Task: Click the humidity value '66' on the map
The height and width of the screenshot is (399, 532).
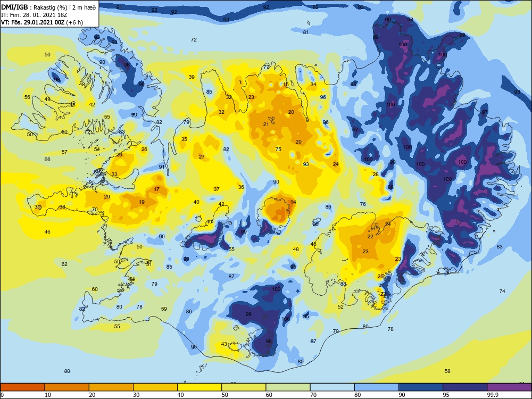Action: [x=47, y=159]
